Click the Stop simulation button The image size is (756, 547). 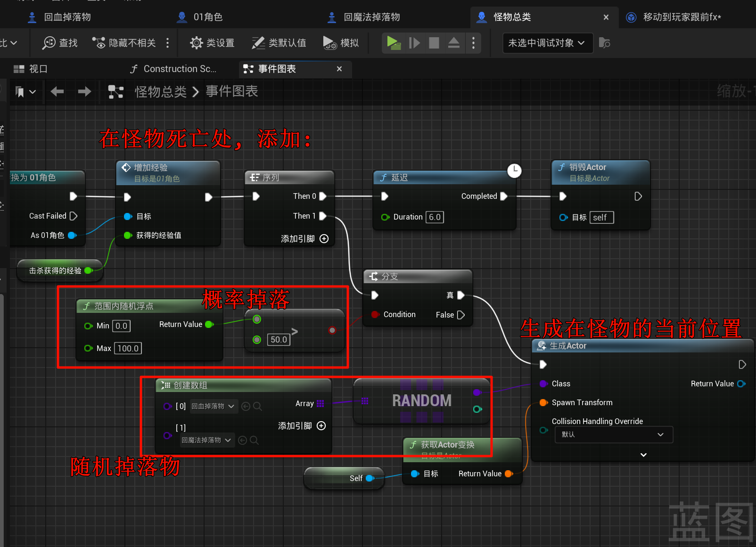pos(434,43)
